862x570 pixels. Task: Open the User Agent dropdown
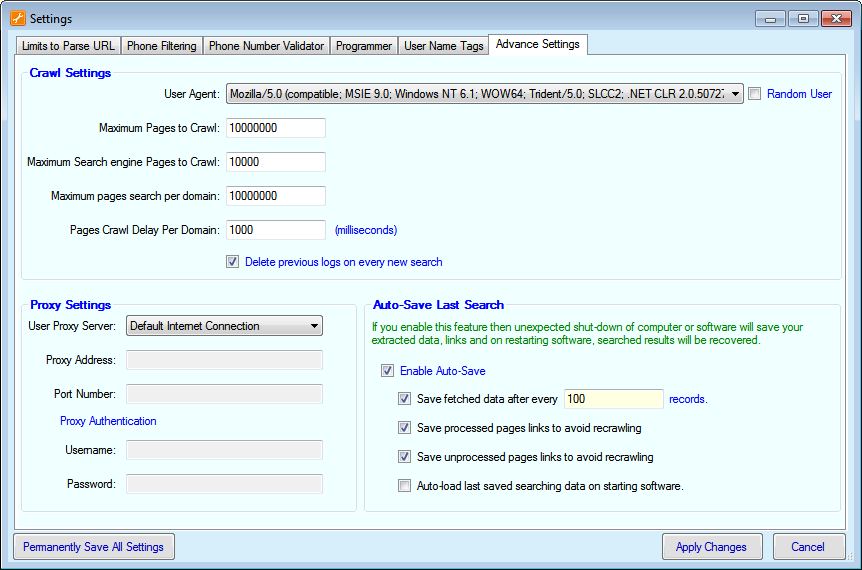coord(735,94)
